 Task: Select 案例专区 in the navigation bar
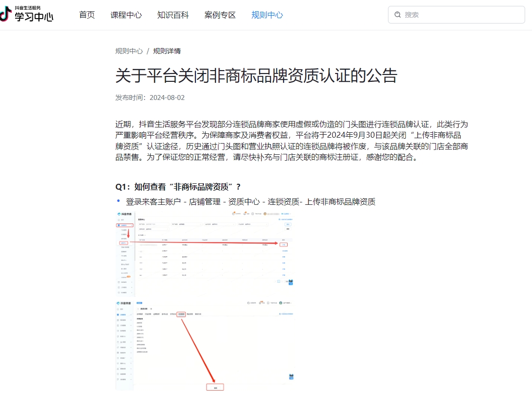(x=219, y=15)
